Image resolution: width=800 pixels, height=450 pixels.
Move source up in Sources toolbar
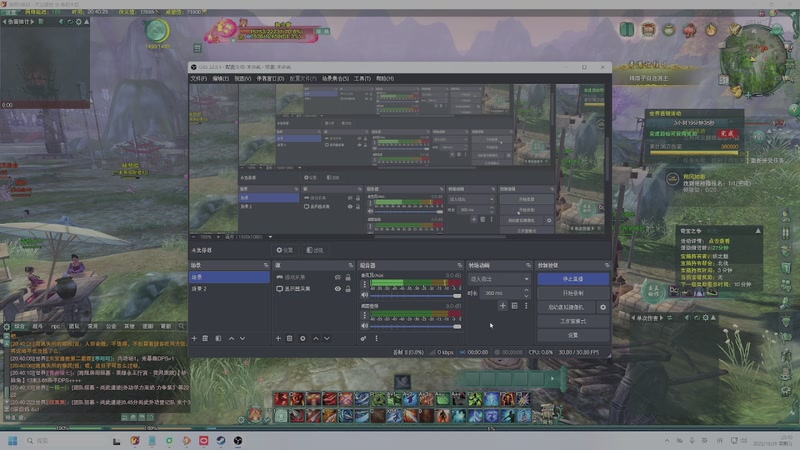pyautogui.click(x=315, y=338)
